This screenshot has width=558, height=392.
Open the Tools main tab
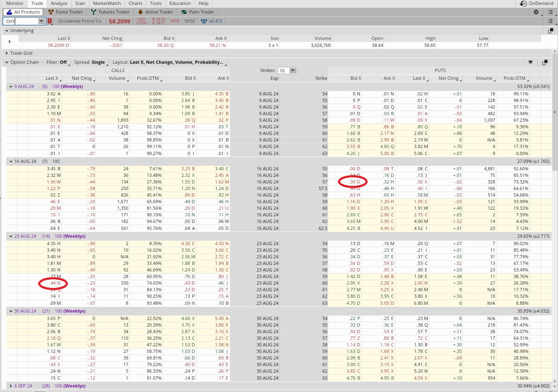click(156, 3)
